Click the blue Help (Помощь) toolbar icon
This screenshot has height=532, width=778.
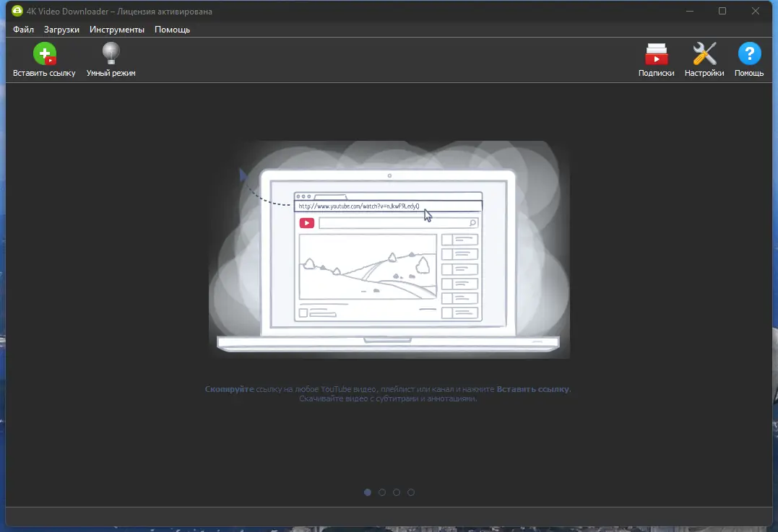point(749,53)
